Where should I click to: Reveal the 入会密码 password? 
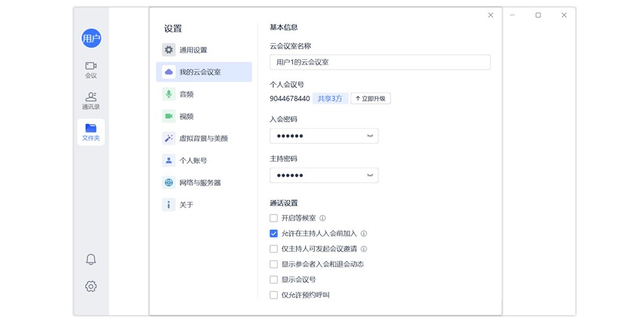click(x=369, y=136)
